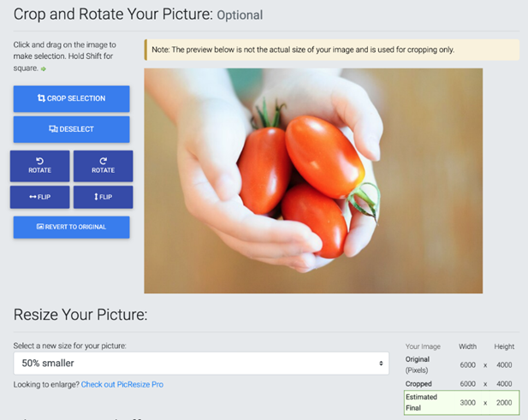
Task: Rotate the picture clockwise
Action: click(x=103, y=165)
